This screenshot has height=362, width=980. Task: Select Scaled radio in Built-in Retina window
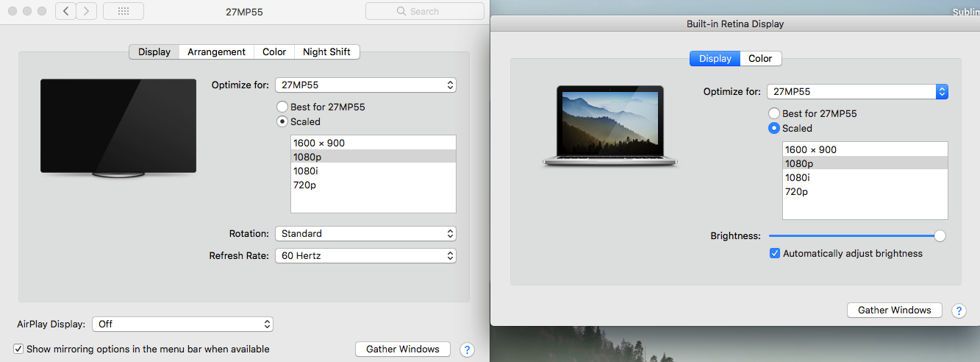774,128
